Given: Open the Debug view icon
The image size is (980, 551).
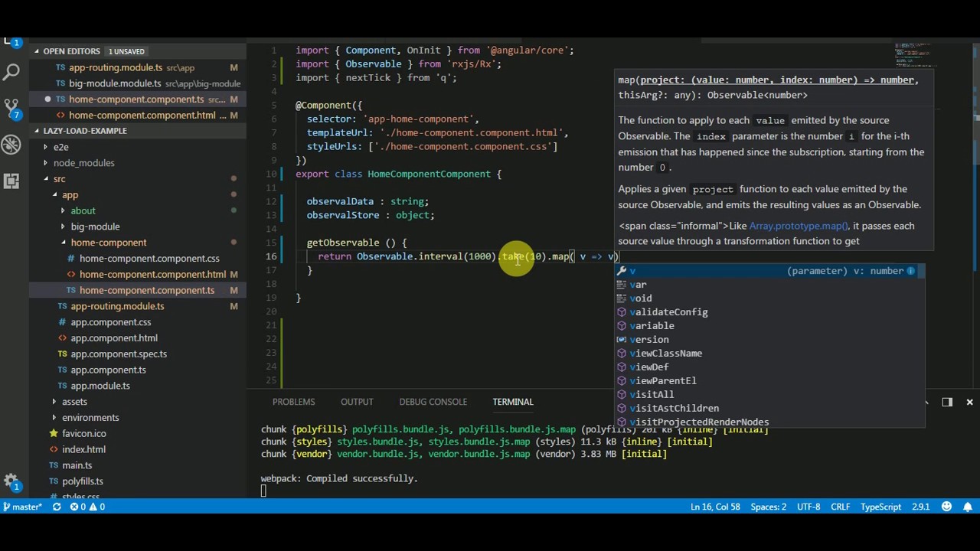Looking at the screenshot, I should (x=11, y=145).
